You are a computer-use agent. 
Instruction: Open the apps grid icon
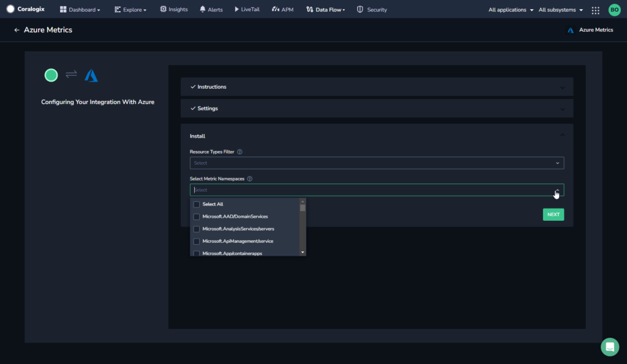(595, 10)
